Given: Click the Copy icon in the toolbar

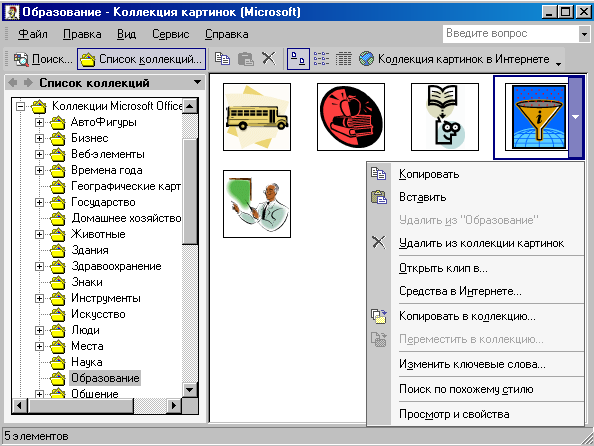Looking at the screenshot, I should [222, 59].
